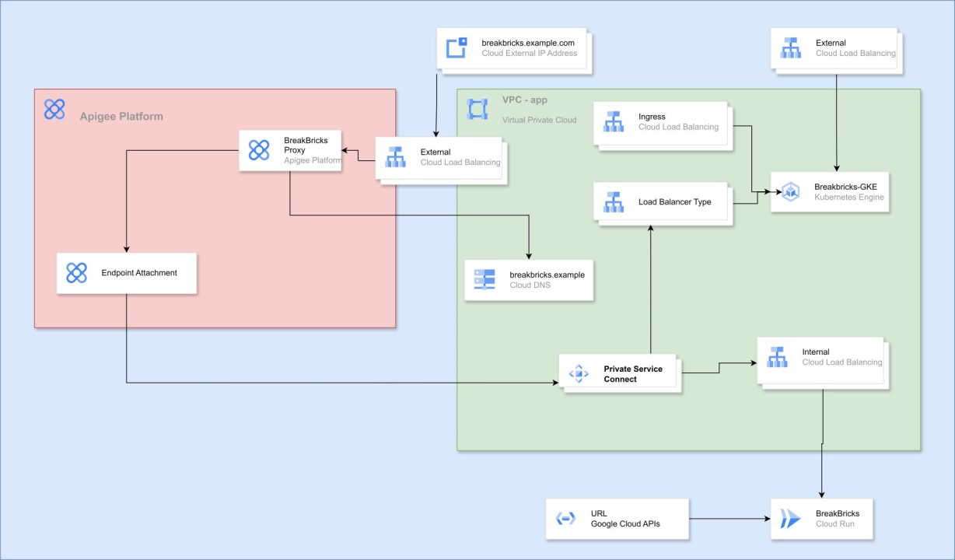Select the 'Breakbricks-GKE' label
The width and height of the screenshot is (955, 560).
pos(845,187)
